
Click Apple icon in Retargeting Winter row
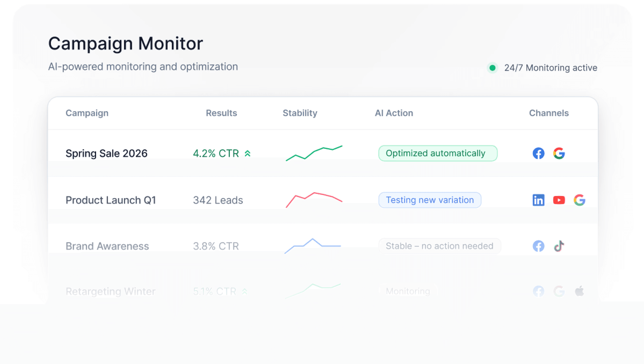coord(579,291)
